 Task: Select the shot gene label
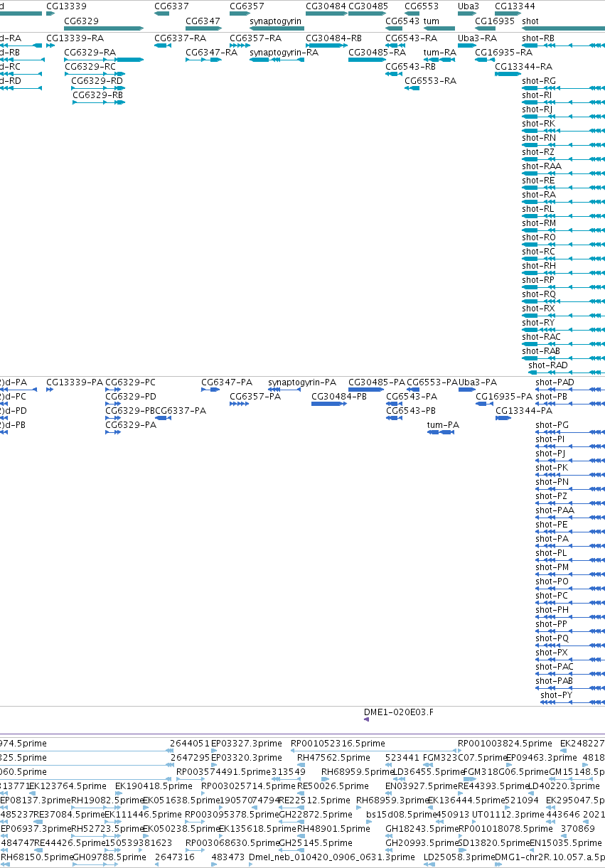click(530, 21)
